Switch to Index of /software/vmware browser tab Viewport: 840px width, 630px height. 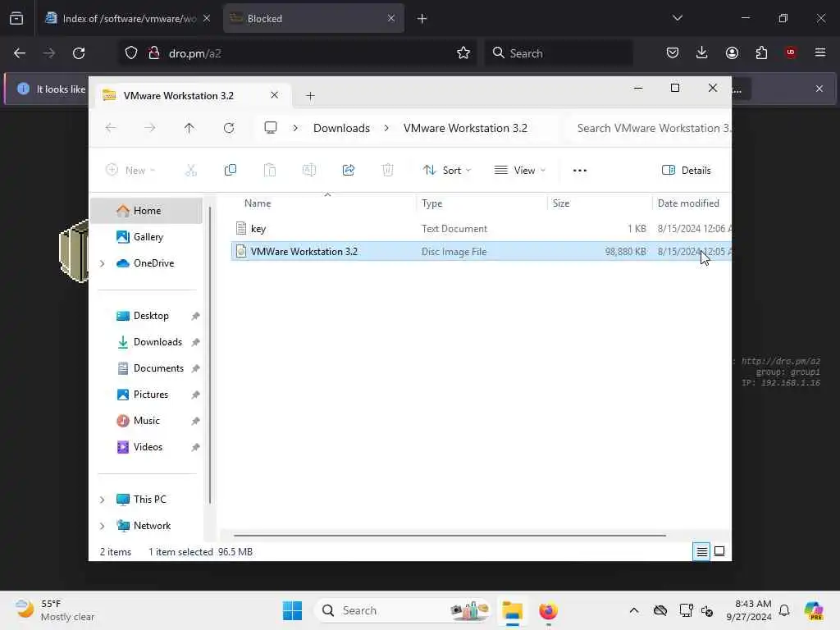(127, 18)
